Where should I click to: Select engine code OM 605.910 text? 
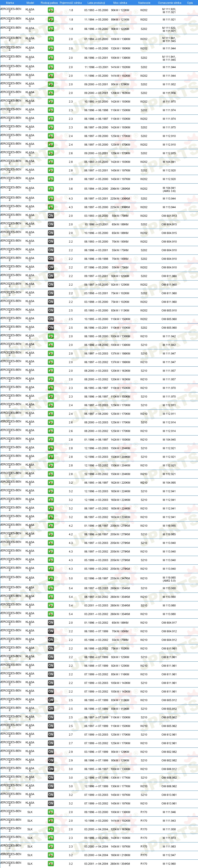169,310
